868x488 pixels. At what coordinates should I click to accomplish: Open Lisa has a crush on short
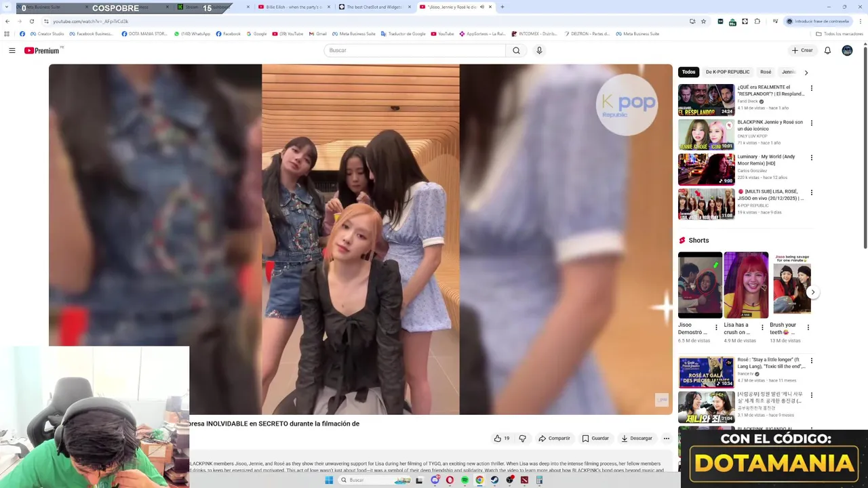pos(746,285)
